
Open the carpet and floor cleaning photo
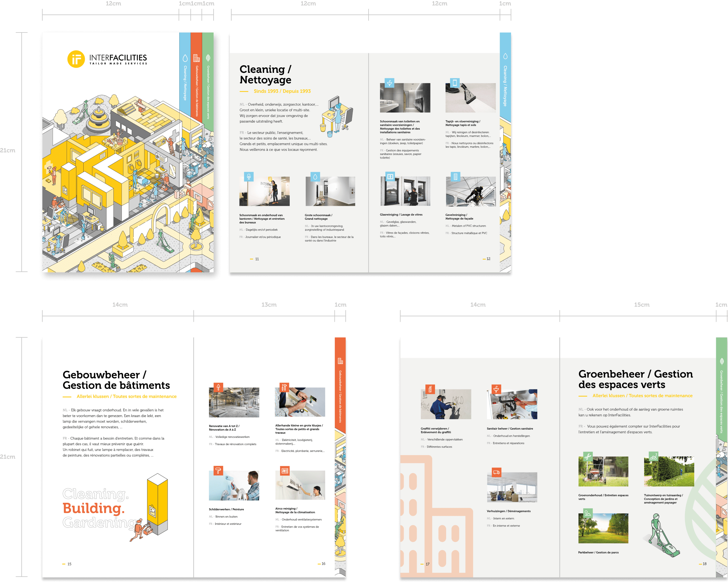(x=470, y=98)
